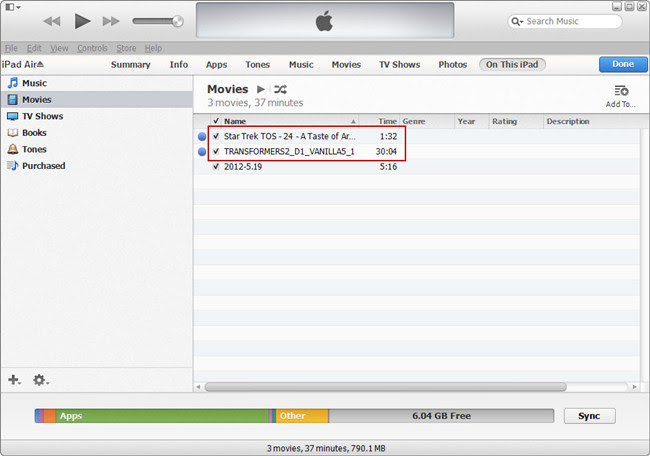Sort by the Year column header
Viewport: 650px width, 456px height.
click(x=472, y=121)
